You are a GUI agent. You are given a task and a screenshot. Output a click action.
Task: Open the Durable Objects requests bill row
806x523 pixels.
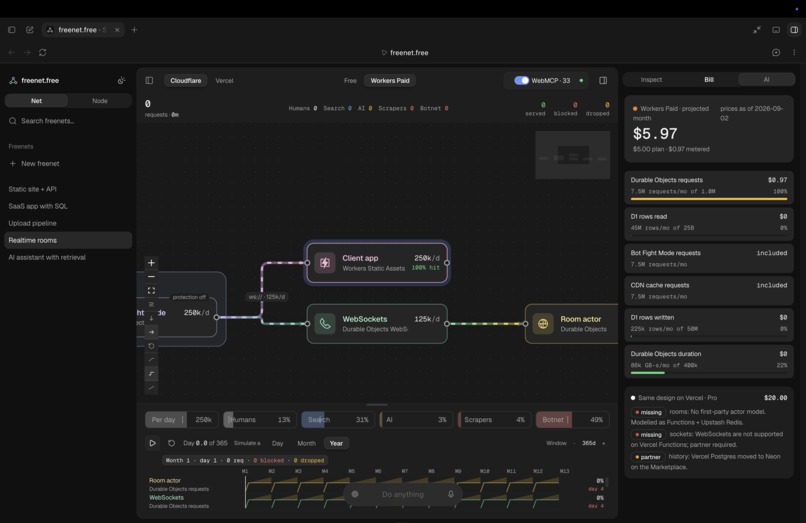pyautogui.click(x=709, y=186)
